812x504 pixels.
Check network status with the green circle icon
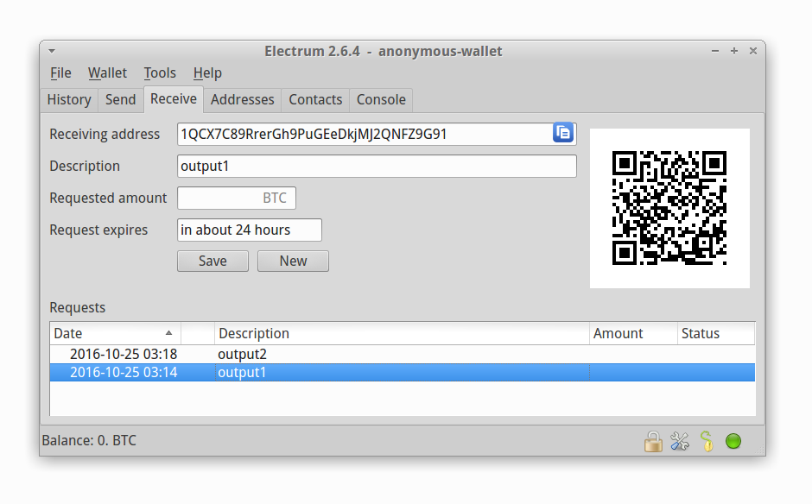733,440
